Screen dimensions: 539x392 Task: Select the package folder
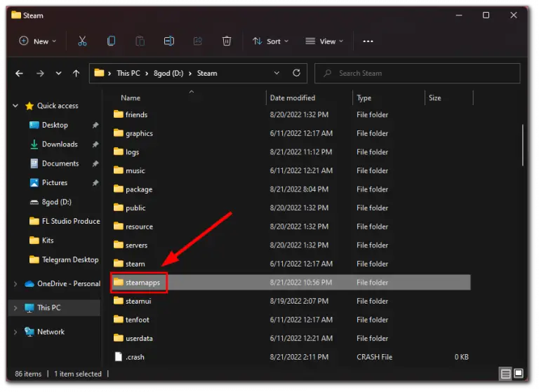pyautogui.click(x=133, y=189)
